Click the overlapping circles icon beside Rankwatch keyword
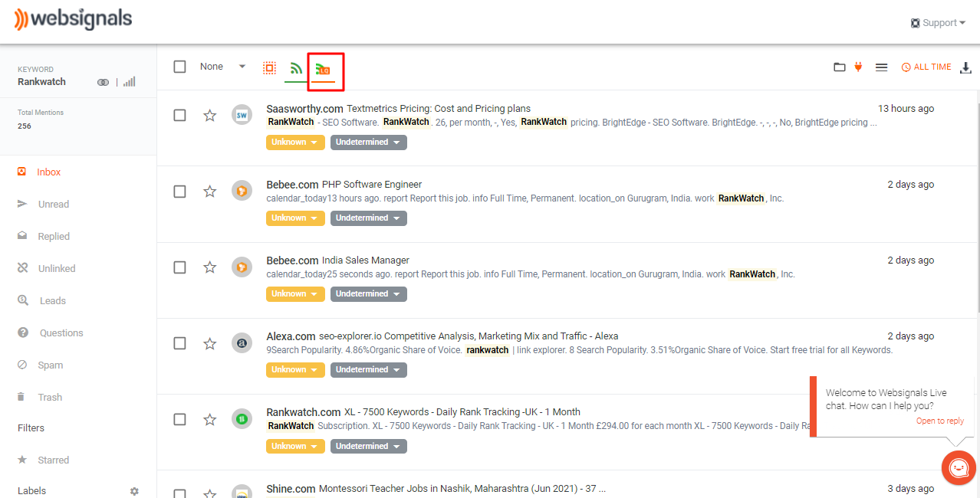The height and width of the screenshot is (498, 980). tap(104, 82)
